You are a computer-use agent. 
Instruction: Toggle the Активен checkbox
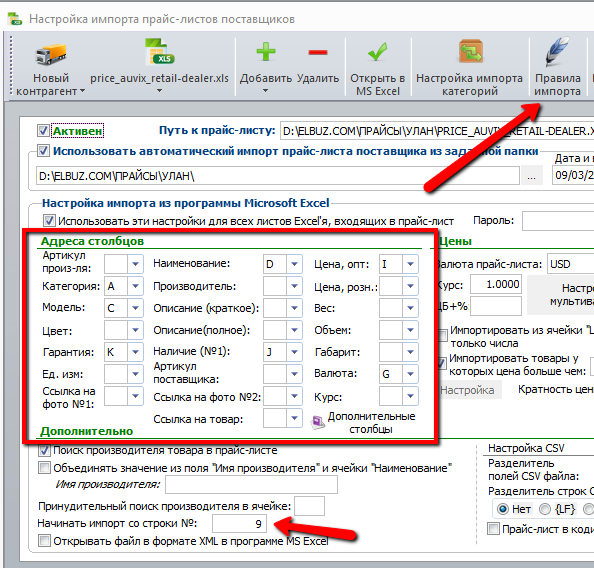pyautogui.click(x=43, y=131)
